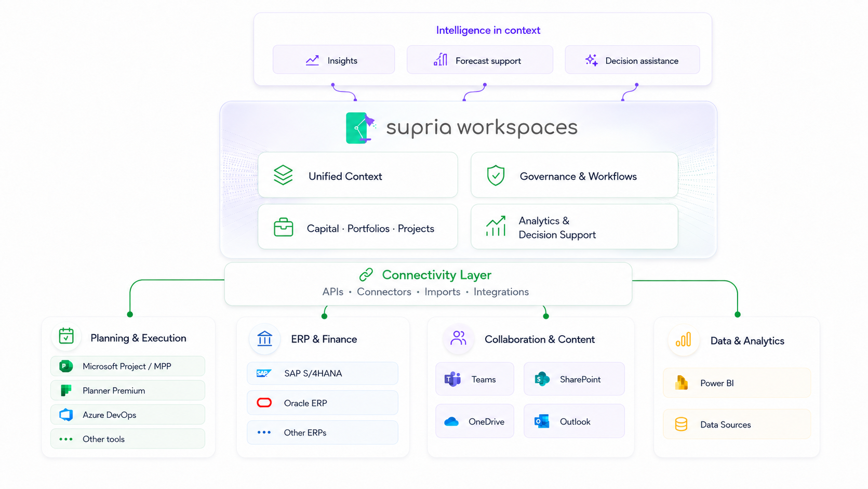Click the Intelligence in context heading
Screen dimensions: 868x489
coord(488,30)
